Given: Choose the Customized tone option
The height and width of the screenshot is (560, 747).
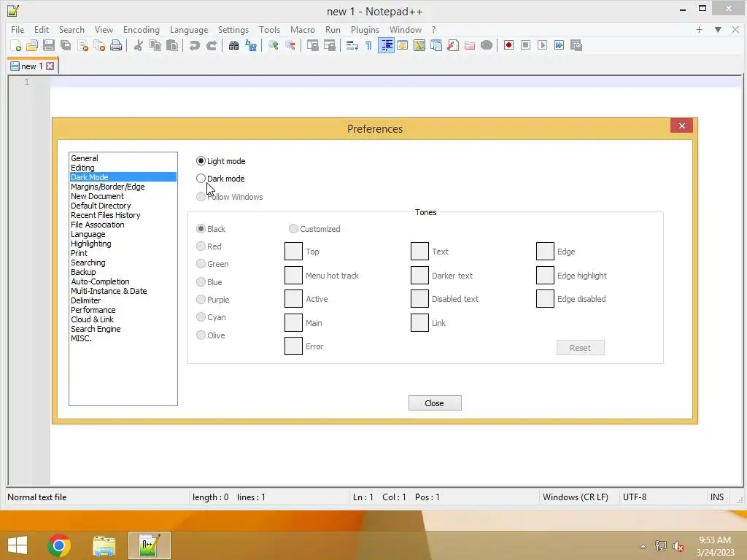Looking at the screenshot, I should pos(293,228).
